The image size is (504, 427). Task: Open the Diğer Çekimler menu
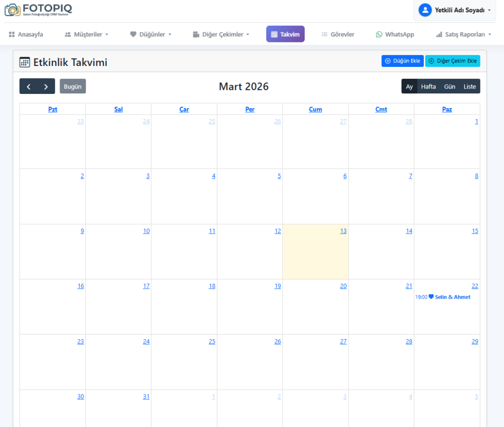point(221,34)
